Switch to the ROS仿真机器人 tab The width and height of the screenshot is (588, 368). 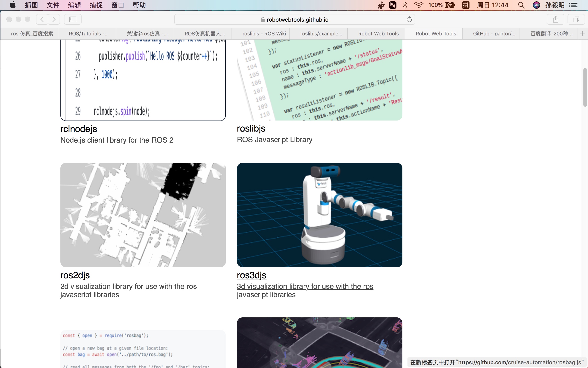pos(203,34)
